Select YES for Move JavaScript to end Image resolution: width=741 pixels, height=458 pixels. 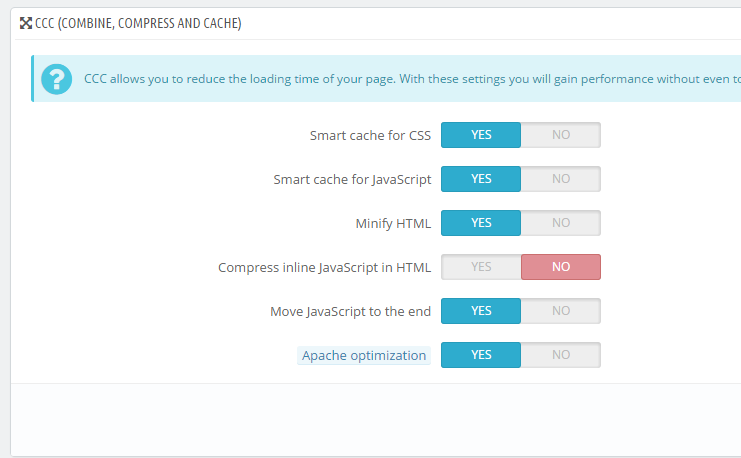point(481,311)
